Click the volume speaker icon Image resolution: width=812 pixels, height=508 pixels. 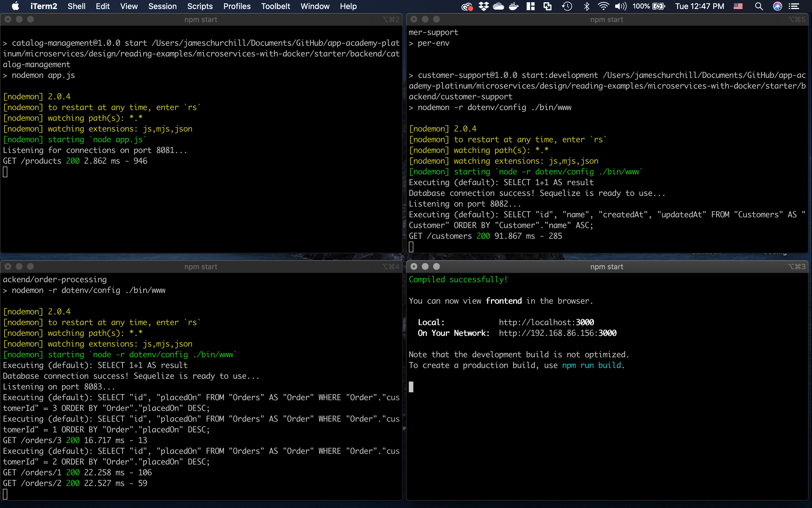621,6
